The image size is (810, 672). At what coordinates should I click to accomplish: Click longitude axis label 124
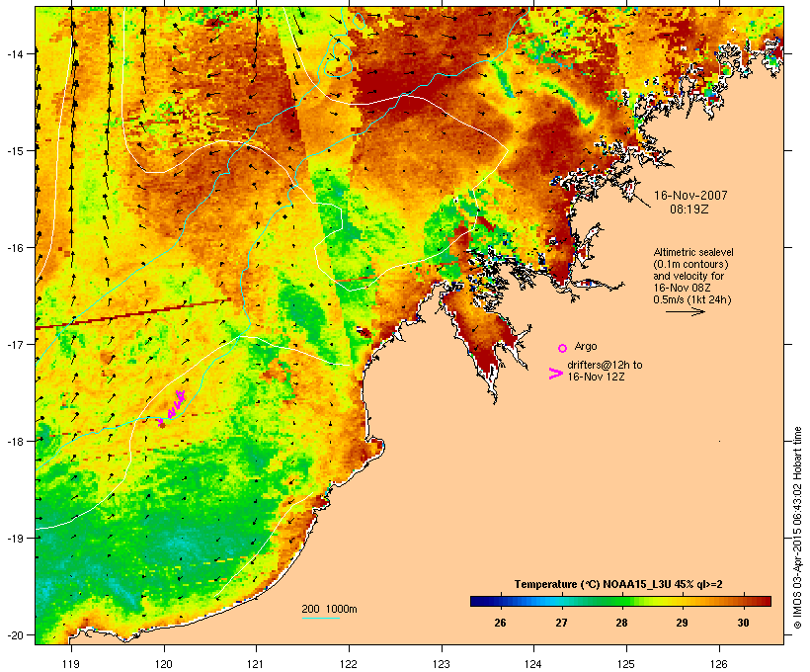[x=534, y=664]
